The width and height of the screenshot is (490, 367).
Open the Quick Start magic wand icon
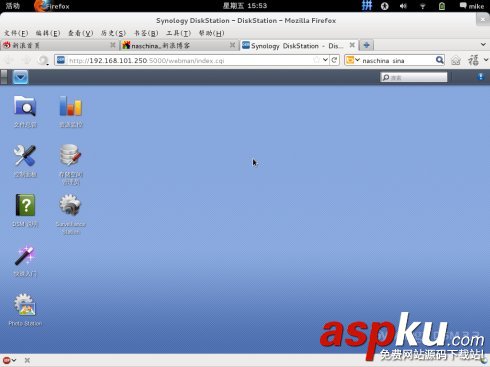[x=25, y=255]
